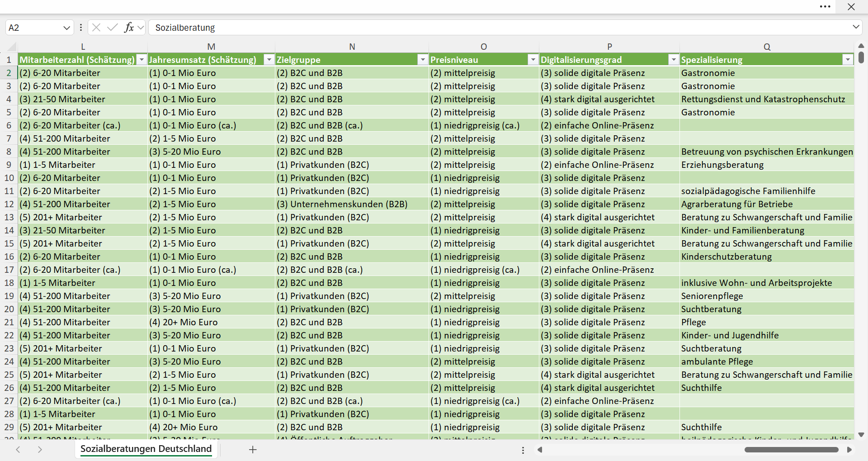Select cell Seniorenpflege
Screen dimensions: 868x461
click(x=767, y=296)
